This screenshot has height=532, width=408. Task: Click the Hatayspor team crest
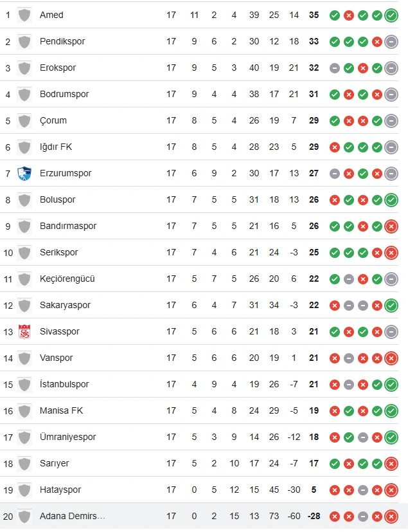pyautogui.click(x=24, y=490)
